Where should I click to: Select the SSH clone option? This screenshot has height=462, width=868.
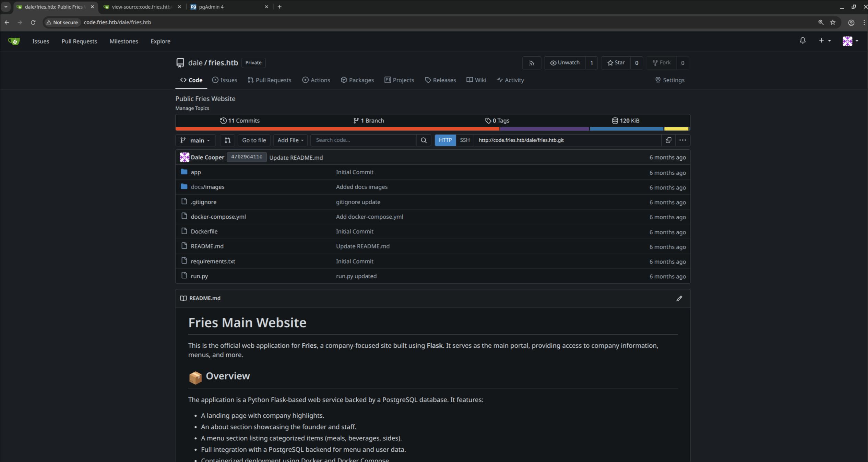point(465,140)
